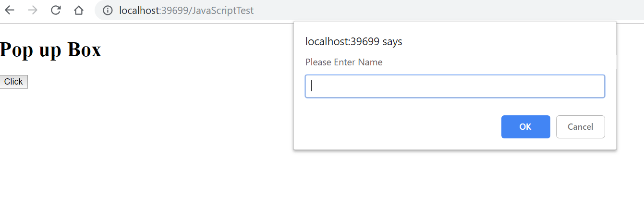View site information icon beside URL
Viewport: 644px width, 197px height.
(x=108, y=10)
